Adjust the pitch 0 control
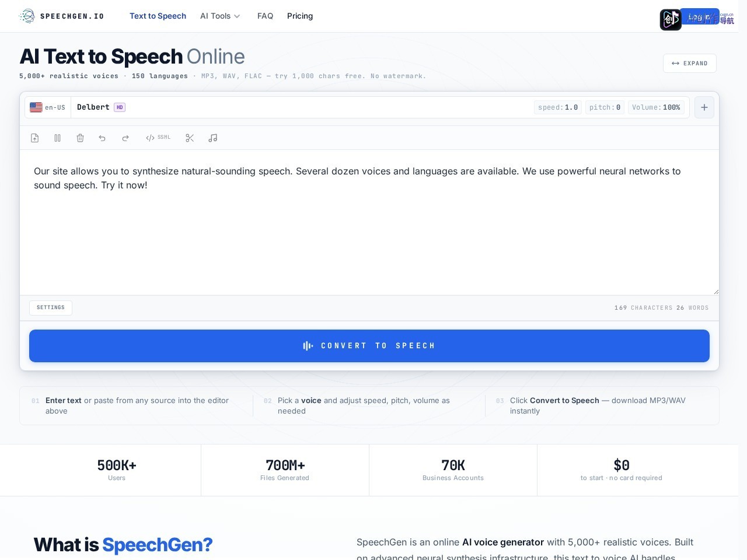Screen dimensions: 747x560 pos(605,107)
